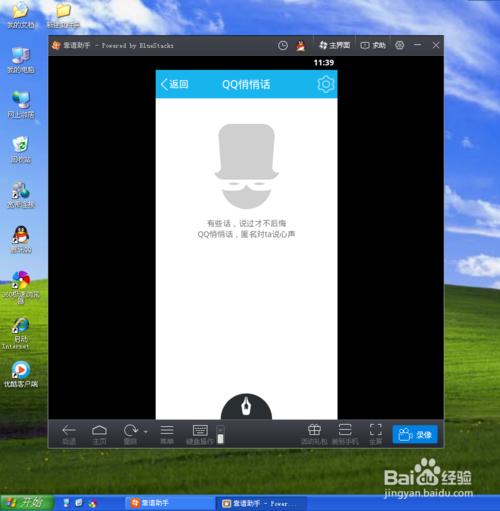This screenshot has width=500, height=511.
Task: Switch to 主界面 main interface
Action: [335, 45]
